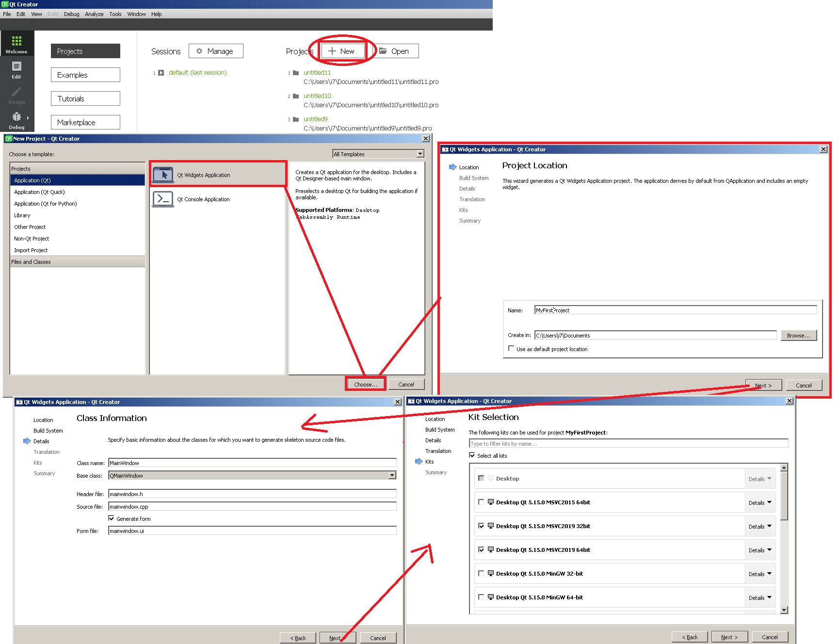
Task: Open the Debug mode icon
Action: pos(16,120)
